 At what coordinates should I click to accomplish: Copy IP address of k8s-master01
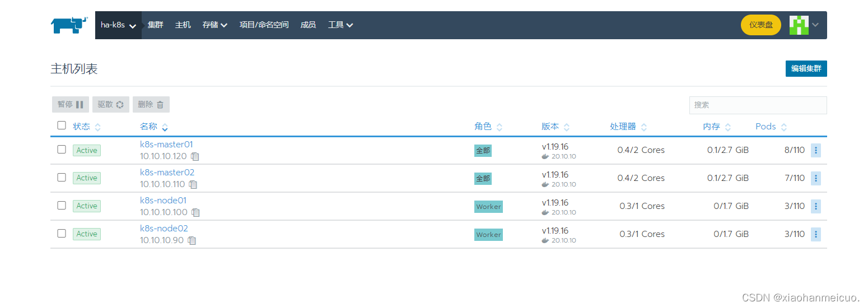point(195,156)
